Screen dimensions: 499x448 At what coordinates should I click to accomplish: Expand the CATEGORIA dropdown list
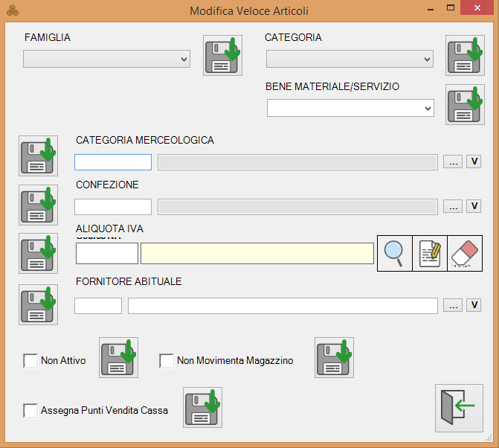pos(350,59)
